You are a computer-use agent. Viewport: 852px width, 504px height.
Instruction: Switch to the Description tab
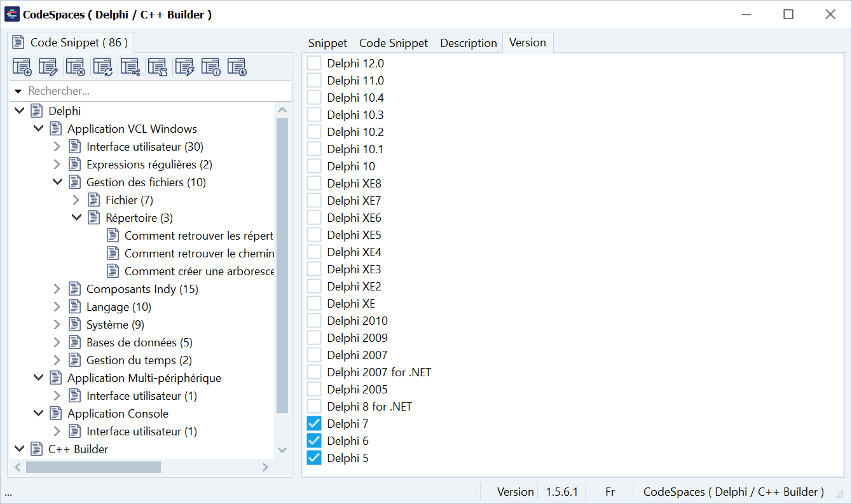point(468,43)
